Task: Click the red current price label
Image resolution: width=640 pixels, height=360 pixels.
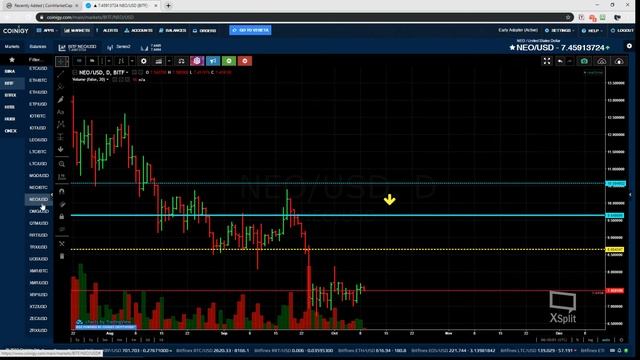Action: point(615,291)
